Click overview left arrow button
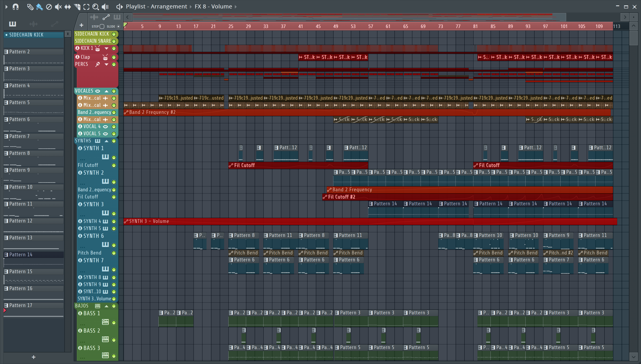Image resolution: width=641 pixels, height=364 pixels. coord(128,17)
